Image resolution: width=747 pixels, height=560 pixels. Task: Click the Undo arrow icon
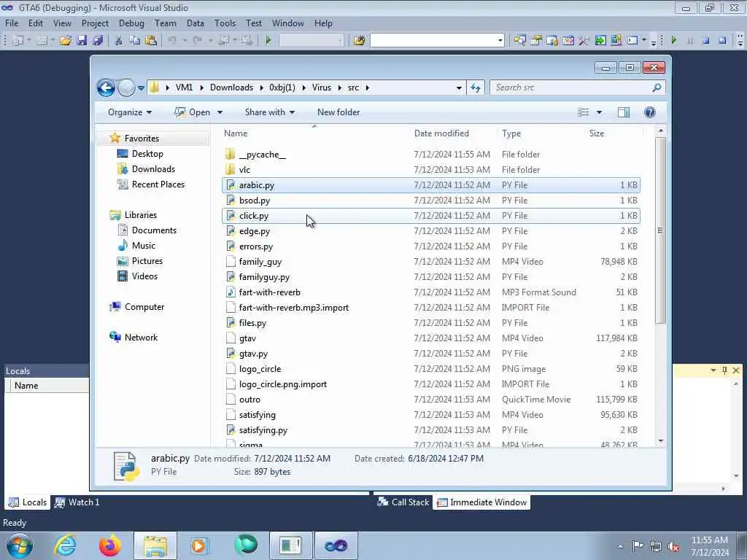pos(172,41)
